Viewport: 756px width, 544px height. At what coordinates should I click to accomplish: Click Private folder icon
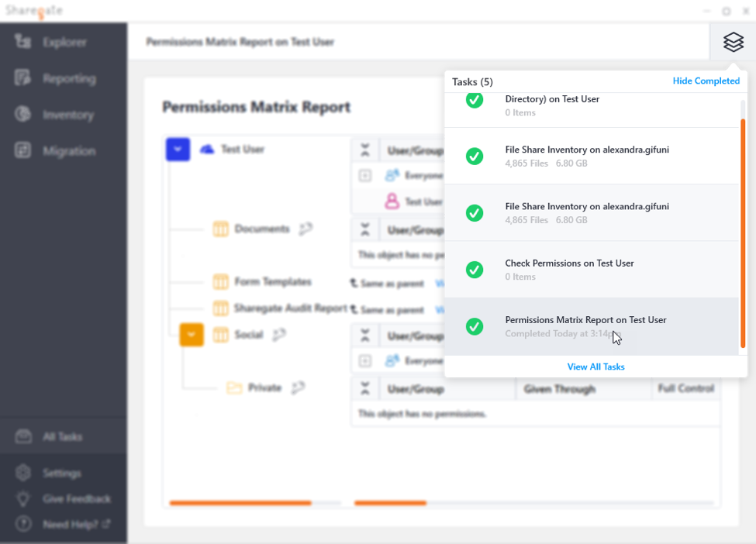pyautogui.click(x=234, y=387)
